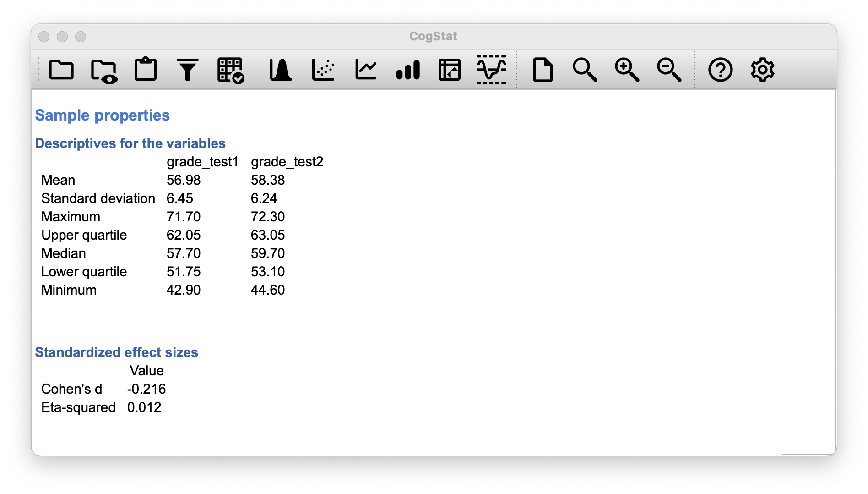Run the data check tool
This screenshot has height=494, width=868.
coord(230,70)
